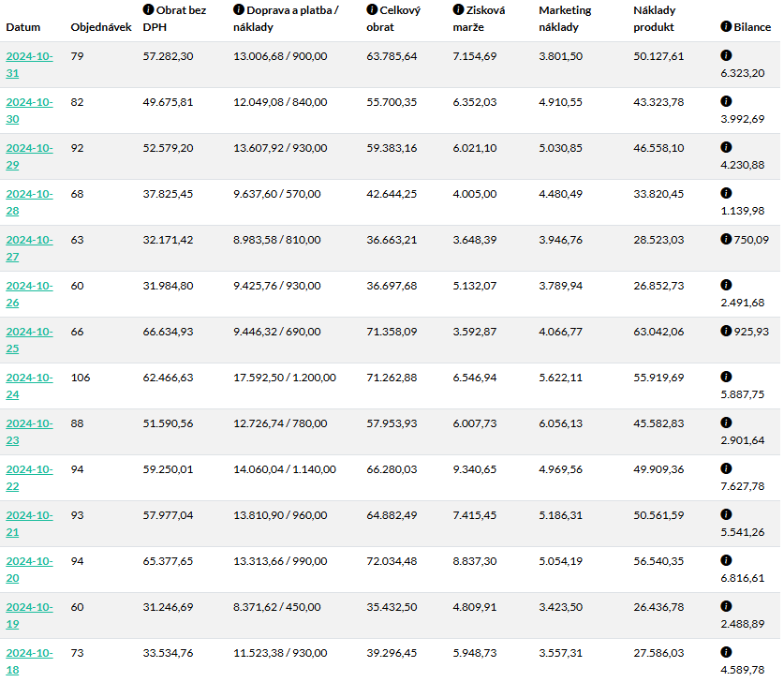The height and width of the screenshot is (682, 784).
Task: Click balance info icon in 2024-10-19 row
Action: tap(726, 606)
